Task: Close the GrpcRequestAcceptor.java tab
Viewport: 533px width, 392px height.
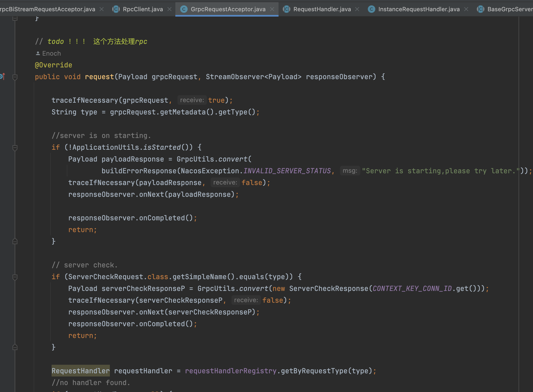Action: tap(272, 9)
